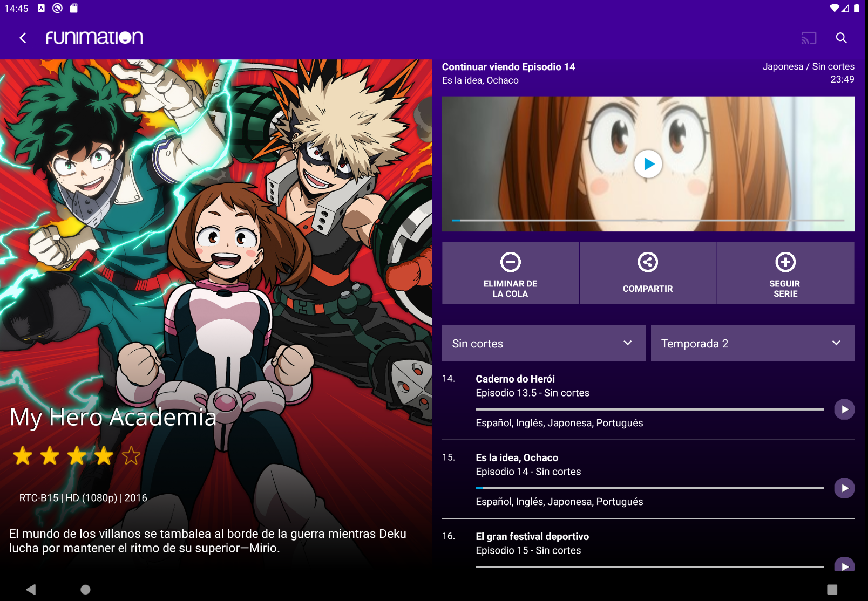Play Es la idea, Ochaco in list
This screenshot has width=868, height=601.
tap(844, 488)
